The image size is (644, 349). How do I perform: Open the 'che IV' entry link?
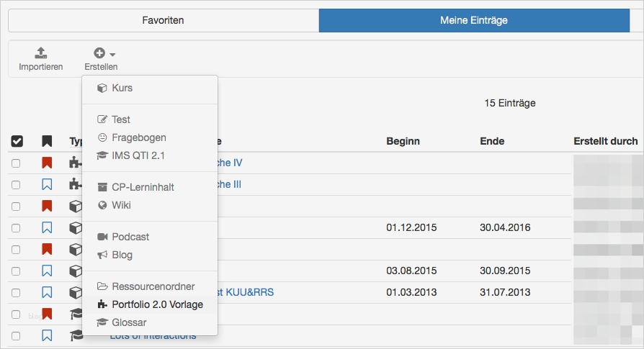tap(230, 163)
